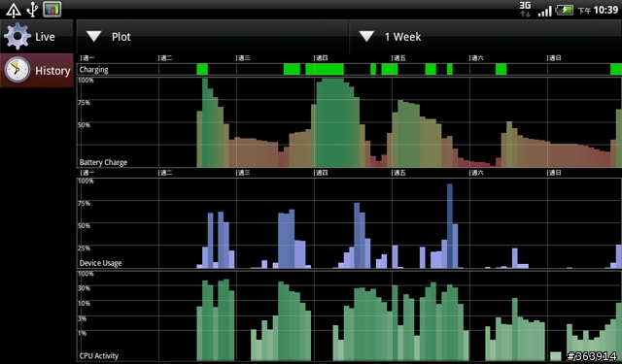Tap the History label in sidebar

pos(52,71)
